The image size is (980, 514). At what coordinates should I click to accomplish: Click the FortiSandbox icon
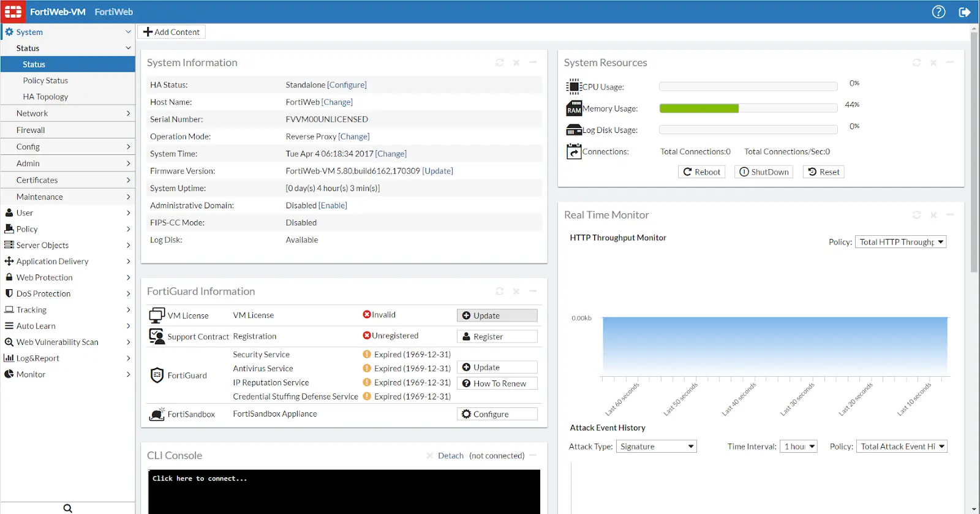tap(157, 414)
